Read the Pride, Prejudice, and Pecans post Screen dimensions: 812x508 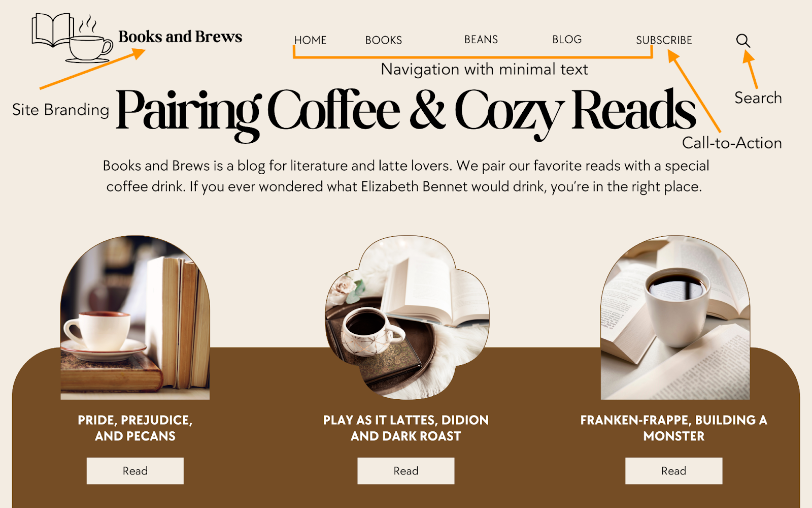[135, 471]
